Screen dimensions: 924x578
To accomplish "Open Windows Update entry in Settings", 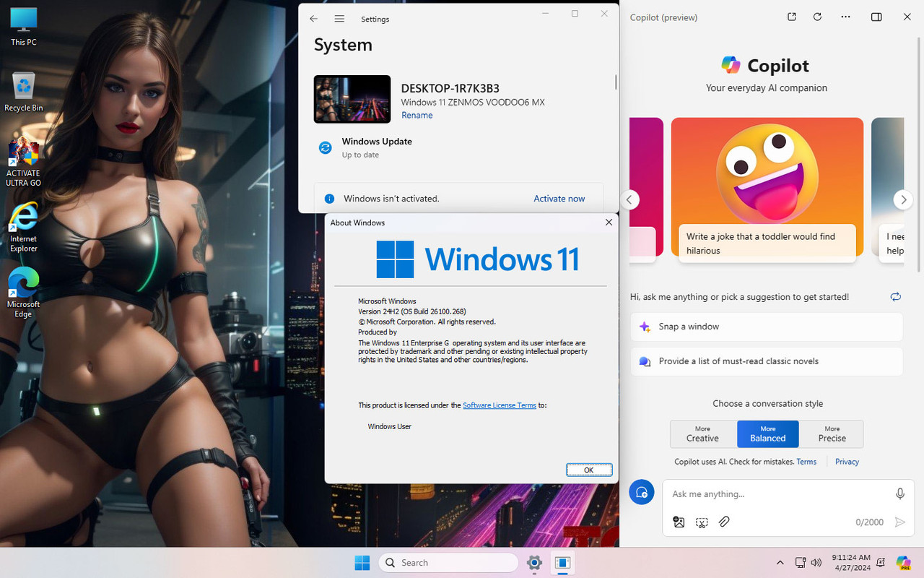I will tap(377, 147).
